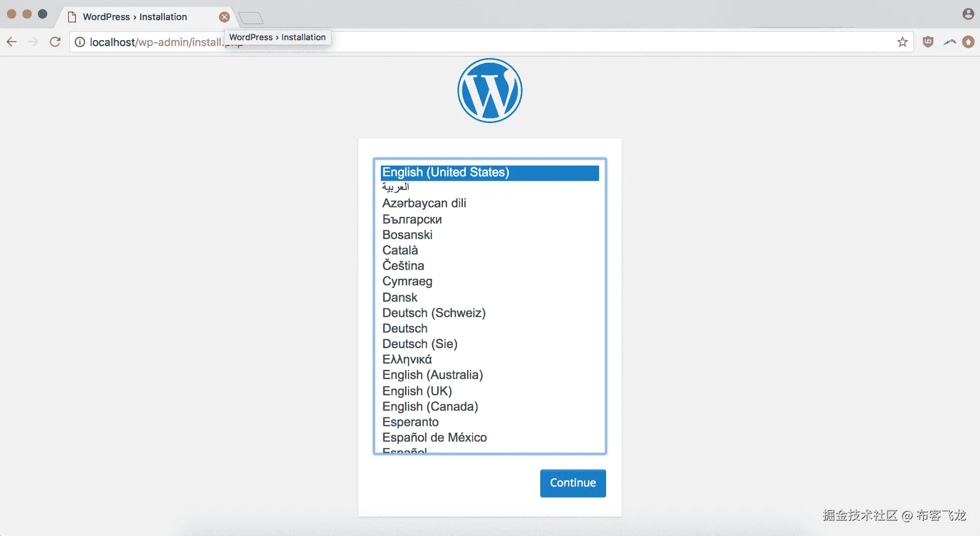Select Català language
The width and height of the screenshot is (980, 536).
point(490,250)
